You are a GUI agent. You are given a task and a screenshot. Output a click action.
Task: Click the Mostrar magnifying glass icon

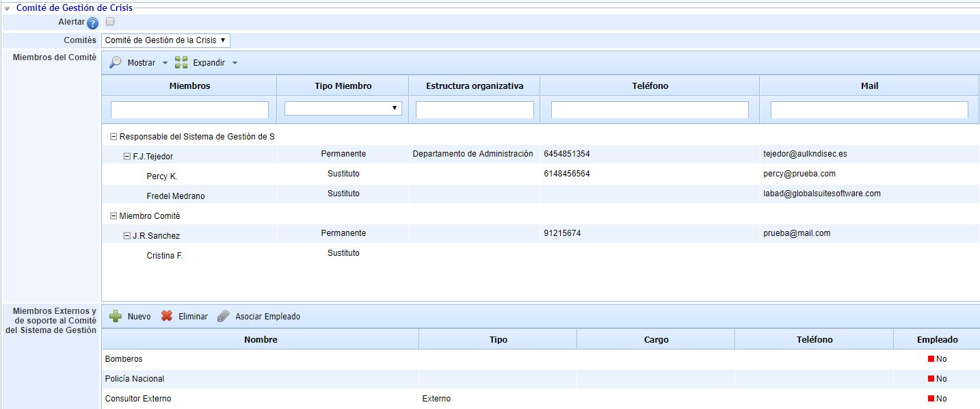click(x=116, y=62)
